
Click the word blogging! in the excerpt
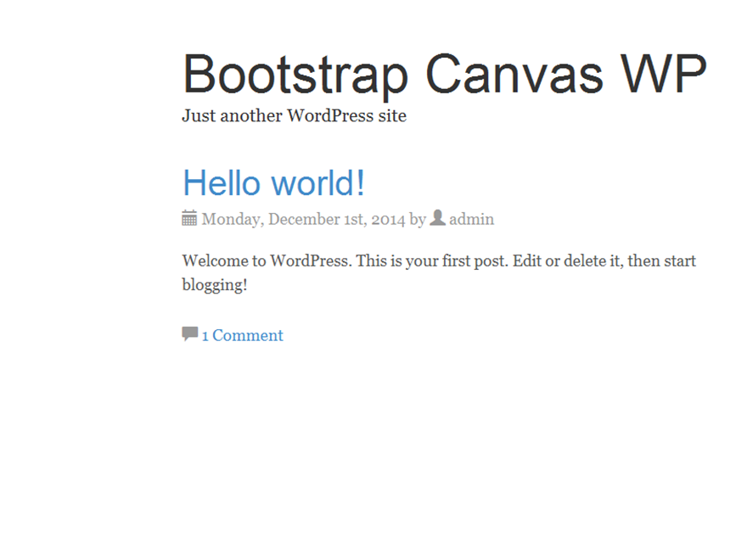(213, 285)
